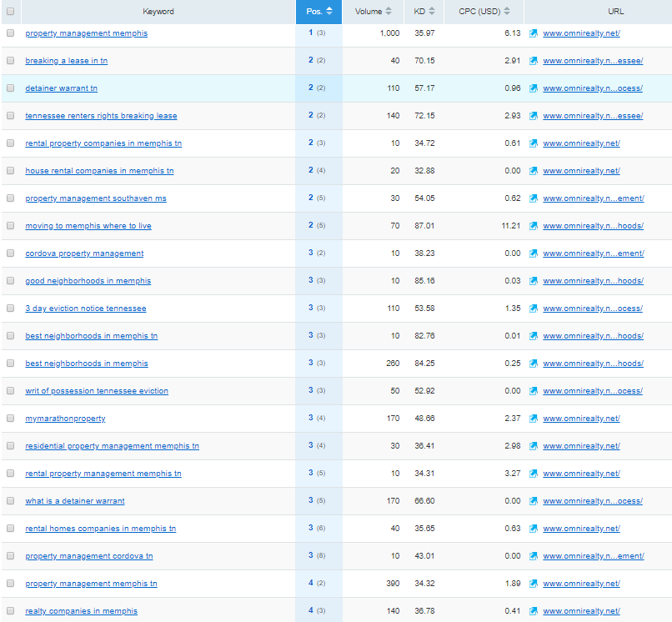Sort by the KD column
This screenshot has width=672, height=622.
(x=424, y=12)
